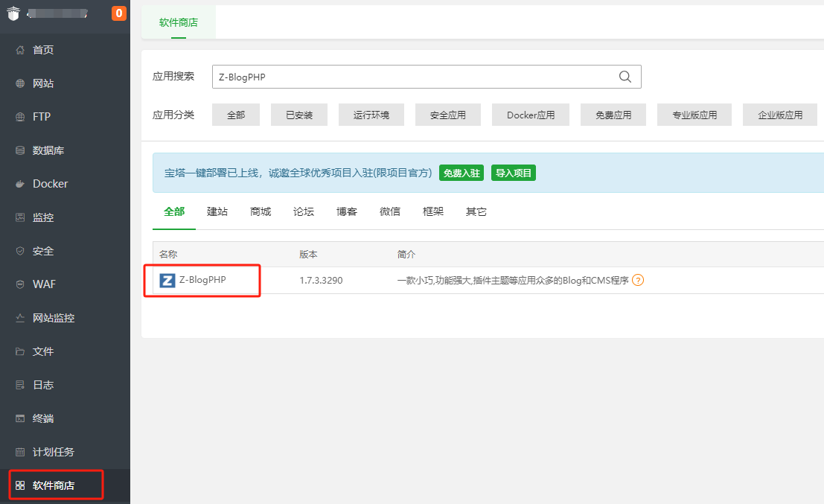The image size is (824, 504).
Task: Filter by 已安装 category
Action: 299,115
